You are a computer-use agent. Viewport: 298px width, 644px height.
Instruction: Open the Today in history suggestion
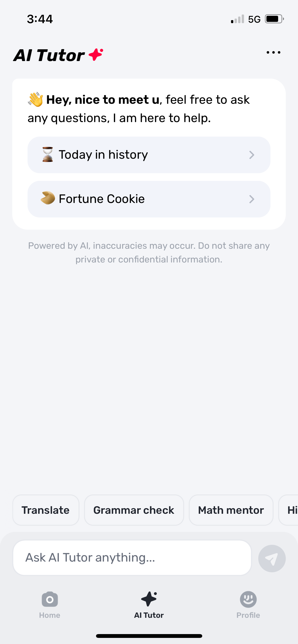point(149,155)
